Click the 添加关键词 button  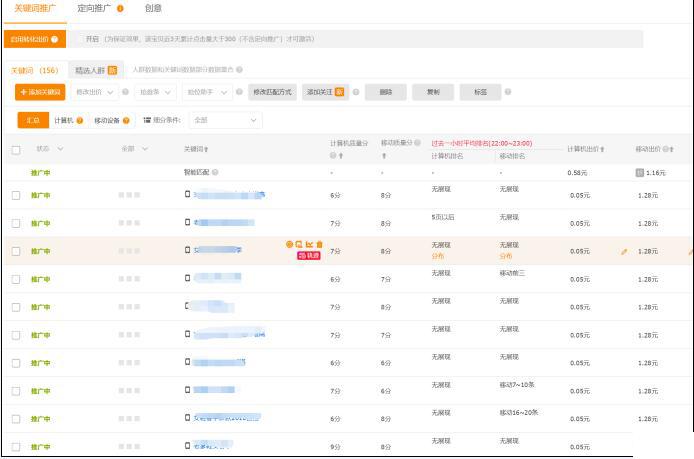(x=40, y=92)
